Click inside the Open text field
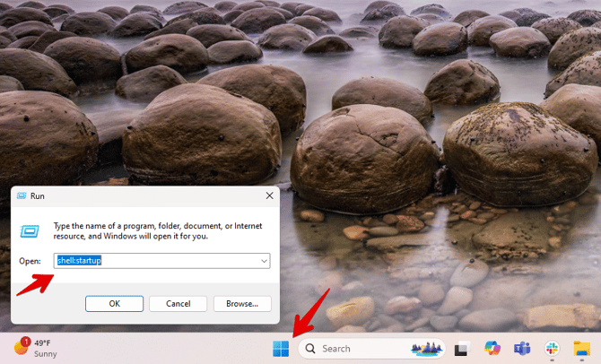Screen dimensions: 601x364 tap(152, 261)
